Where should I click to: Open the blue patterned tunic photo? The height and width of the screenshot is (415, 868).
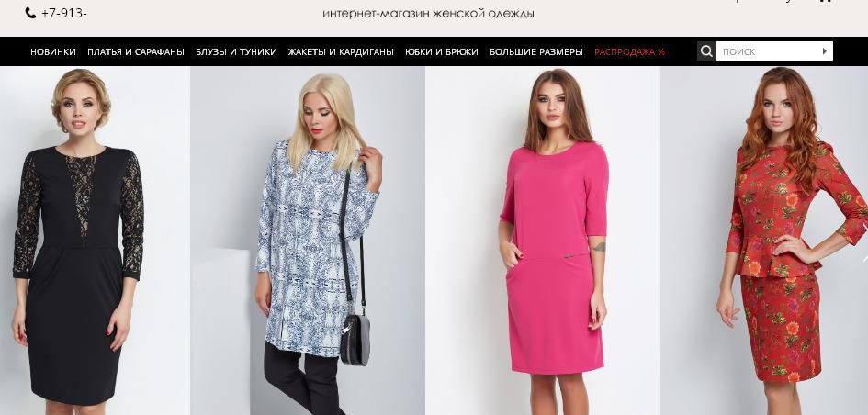pyautogui.click(x=308, y=241)
